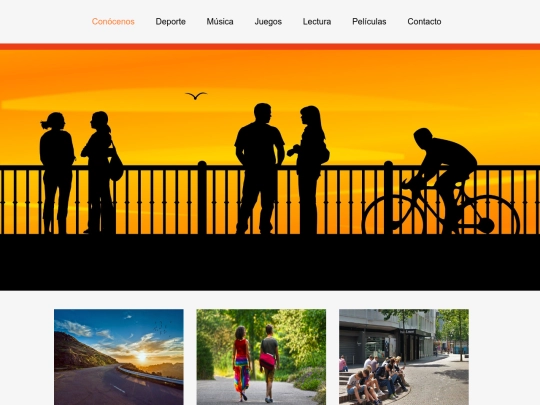
Task: Open the Juegos page
Action: point(268,22)
